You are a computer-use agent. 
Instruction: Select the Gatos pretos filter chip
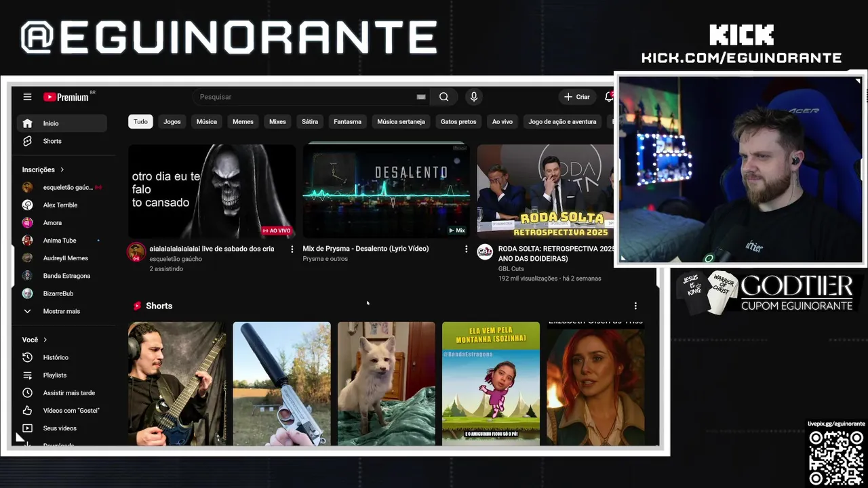pos(458,122)
